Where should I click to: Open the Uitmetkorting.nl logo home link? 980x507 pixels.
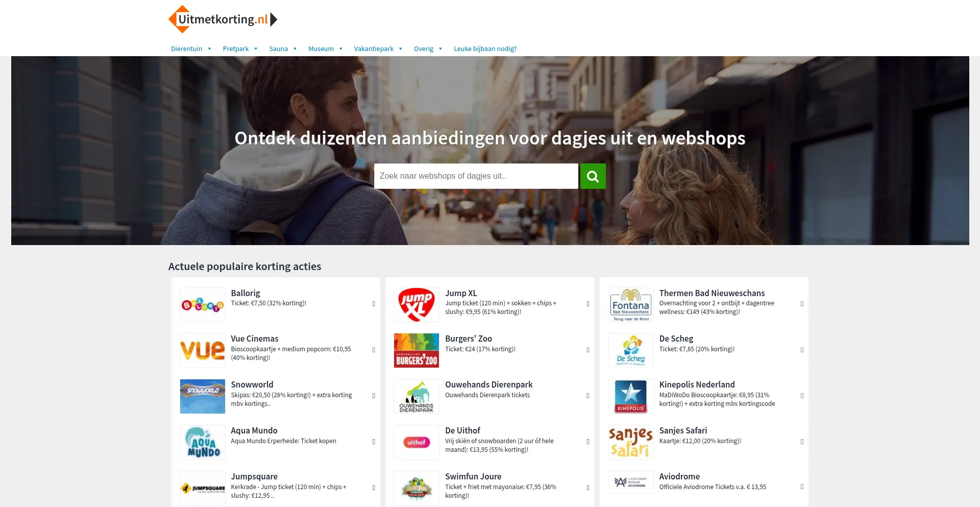pos(223,19)
